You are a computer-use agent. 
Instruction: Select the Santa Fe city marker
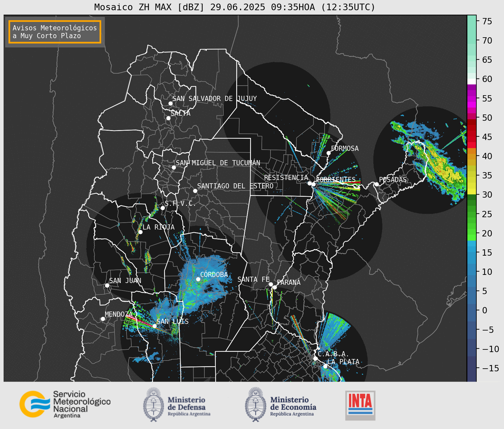pos(271,284)
